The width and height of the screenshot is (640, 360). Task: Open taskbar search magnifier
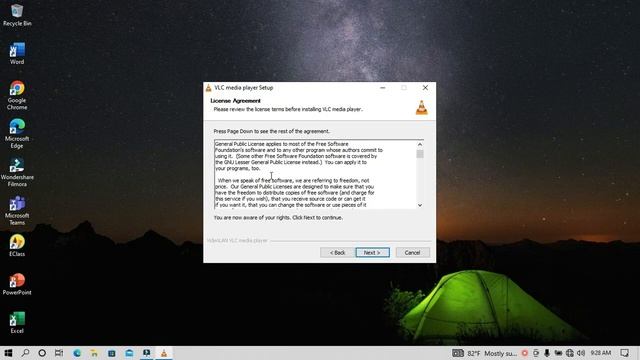pyautogui.click(x=25, y=353)
